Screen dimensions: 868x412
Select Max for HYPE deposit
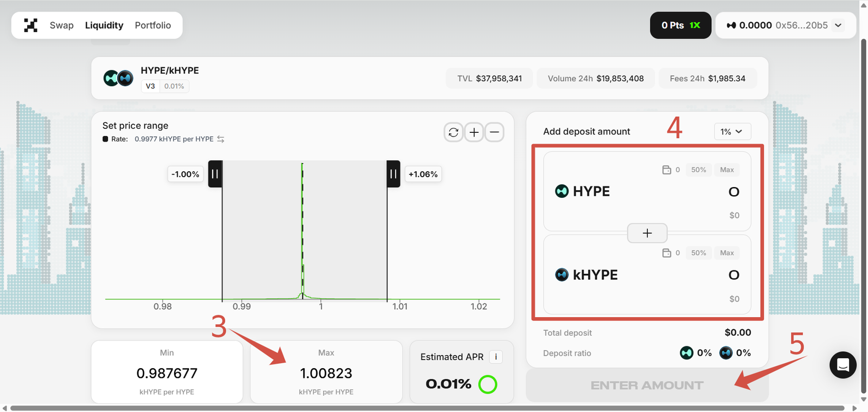(x=726, y=170)
